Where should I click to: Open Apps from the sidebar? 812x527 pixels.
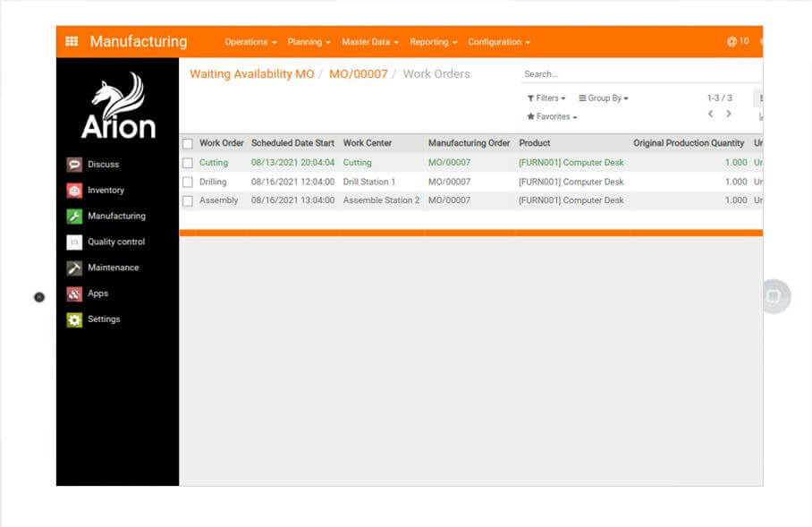[x=97, y=293]
